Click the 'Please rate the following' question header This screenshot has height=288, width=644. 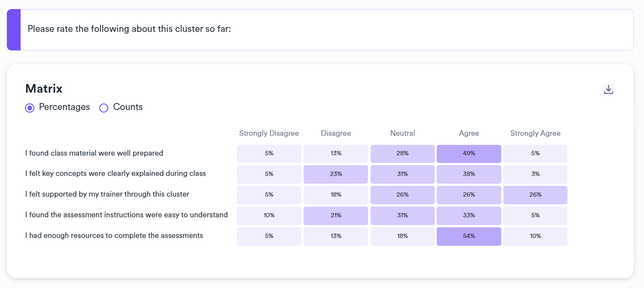click(129, 29)
